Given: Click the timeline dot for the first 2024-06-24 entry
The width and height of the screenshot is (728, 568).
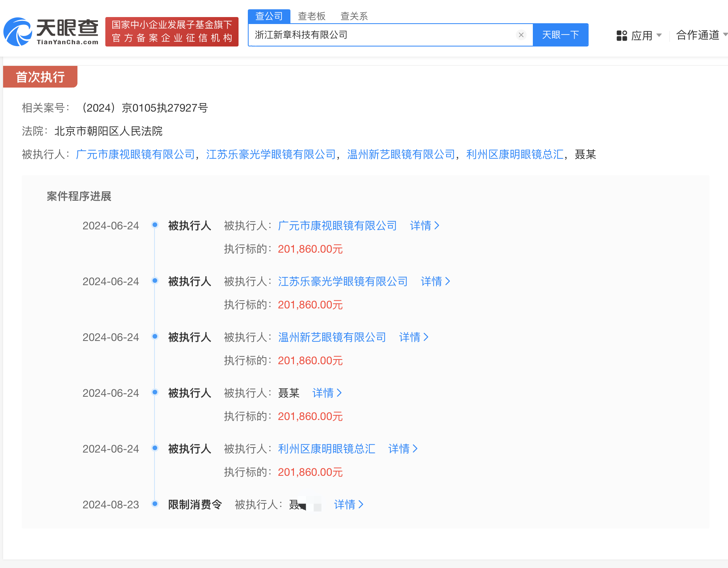Looking at the screenshot, I should pos(155,225).
